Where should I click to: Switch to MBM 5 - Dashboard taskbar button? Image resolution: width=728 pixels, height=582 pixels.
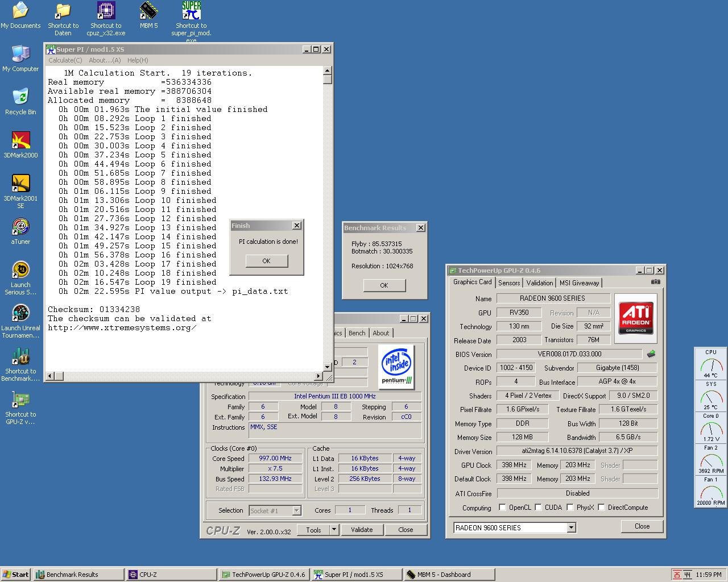click(x=450, y=575)
